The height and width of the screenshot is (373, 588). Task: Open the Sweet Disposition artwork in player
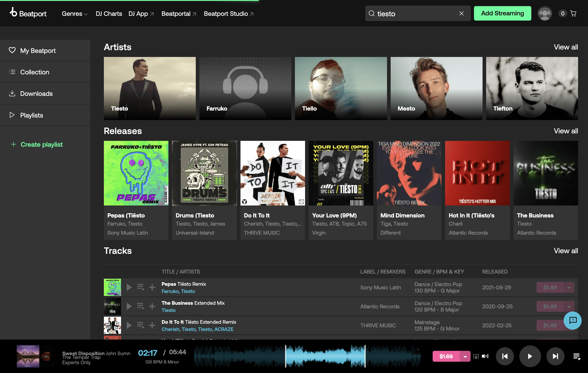(x=28, y=356)
